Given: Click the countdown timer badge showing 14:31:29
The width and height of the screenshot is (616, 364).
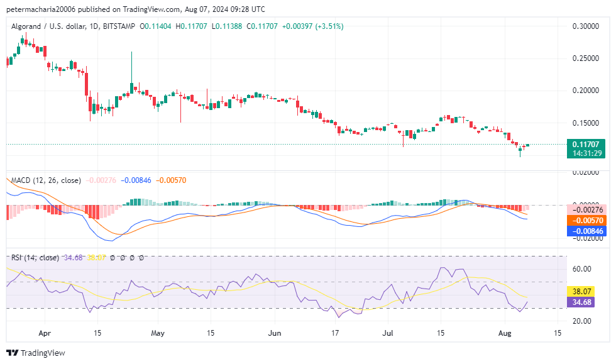Looking at the screenshot, I should (587, 152).
